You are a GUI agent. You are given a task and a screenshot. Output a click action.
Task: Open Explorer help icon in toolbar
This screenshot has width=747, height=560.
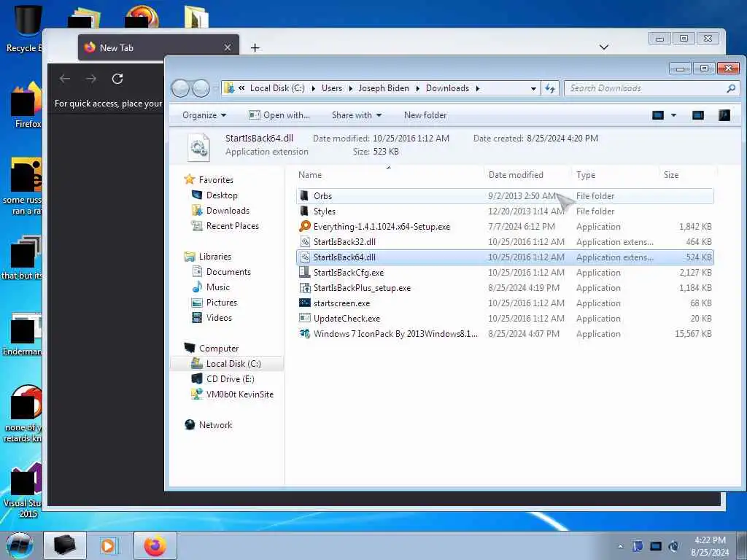724,115
